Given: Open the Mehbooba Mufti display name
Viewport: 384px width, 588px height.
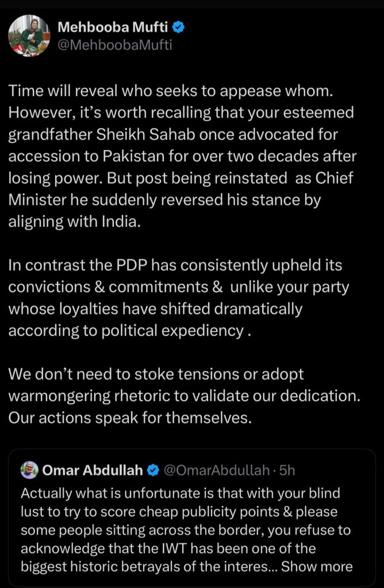Looking at the screenshot, I should coord(113,27).
